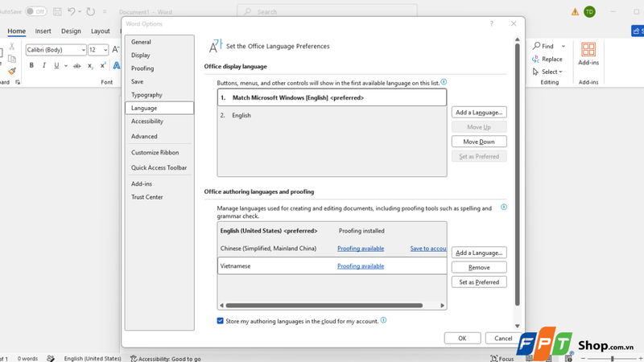Screen dimensions: 644x362
Task: Select Save in Word Options sidebar
Action: pos(159,82)
